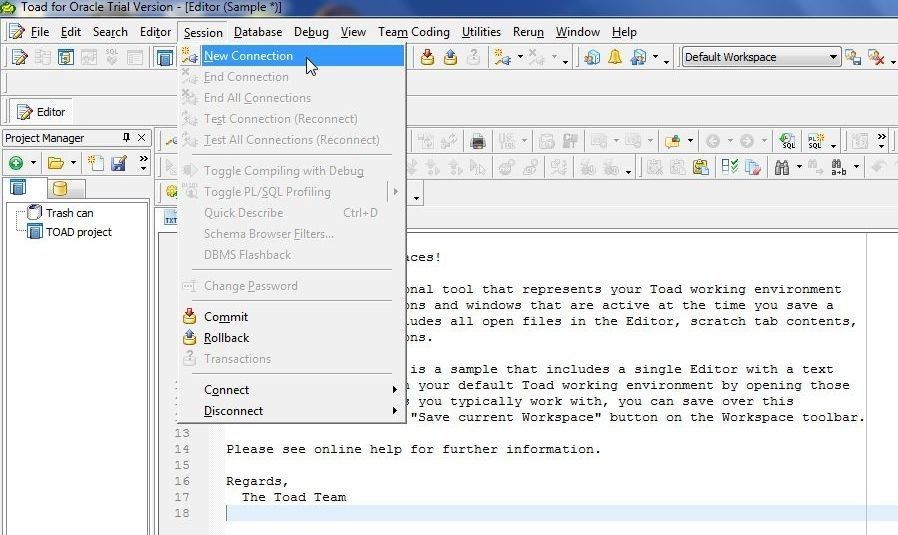Image resolution: width=898 pixels, height=535 pixels.
Task: Open the File menu
Action: 40,32
